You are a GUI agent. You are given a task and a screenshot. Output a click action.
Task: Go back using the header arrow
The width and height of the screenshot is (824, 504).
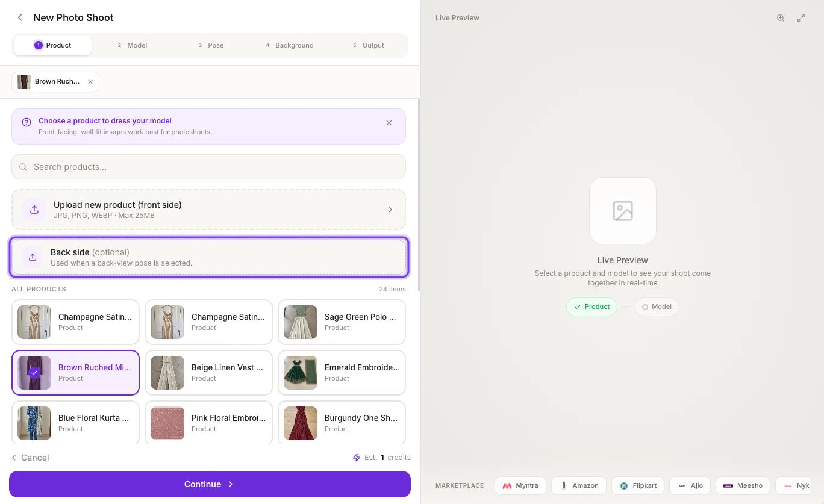20,17
